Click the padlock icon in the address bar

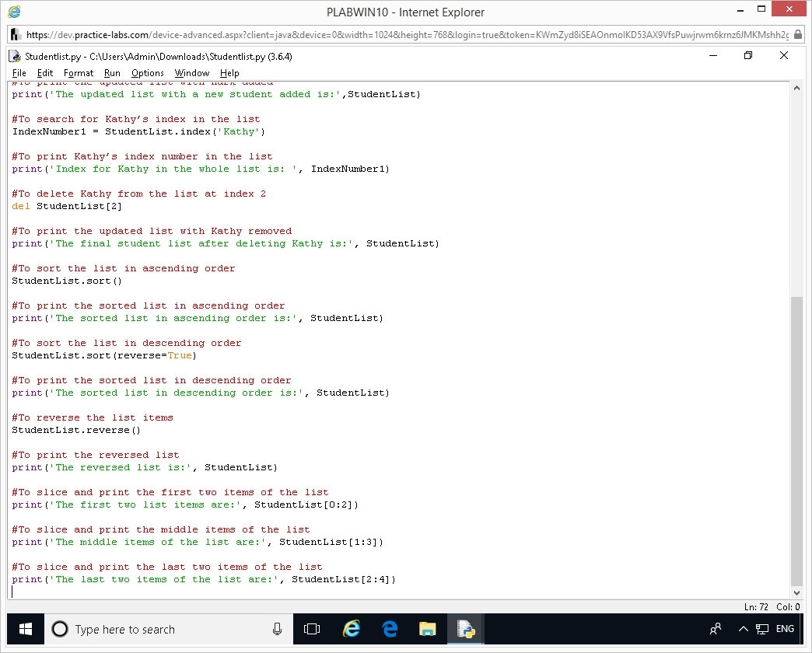[x=798, y=35]
